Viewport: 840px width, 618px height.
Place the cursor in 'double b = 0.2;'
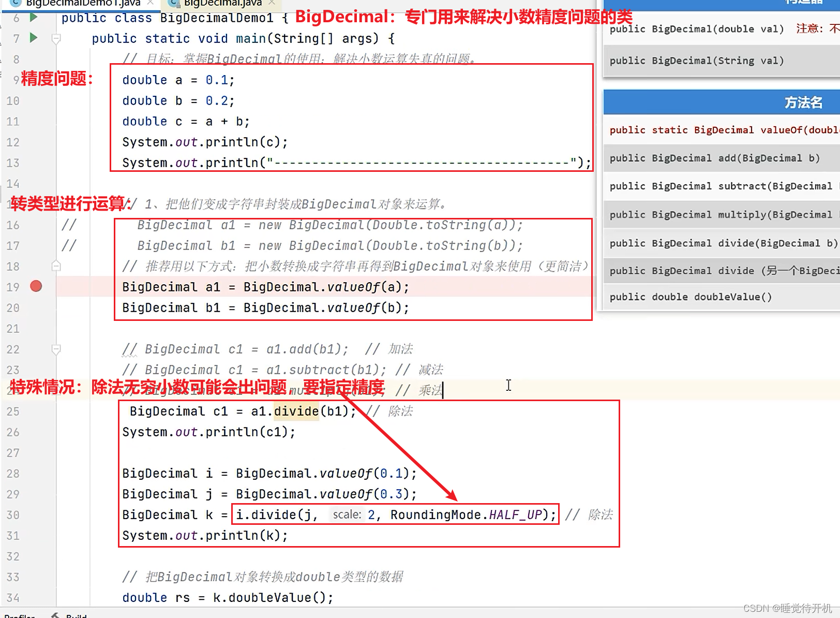178,101
